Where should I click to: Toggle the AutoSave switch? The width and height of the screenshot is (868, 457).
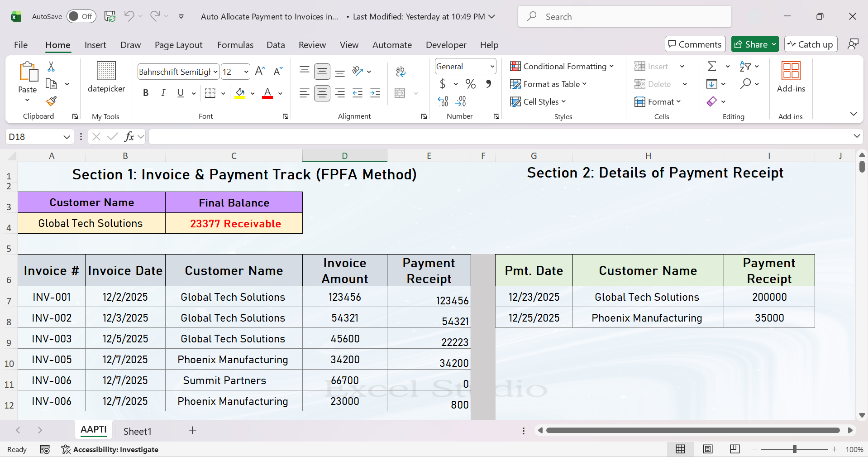pyautogui.click(x=81, y=16)
